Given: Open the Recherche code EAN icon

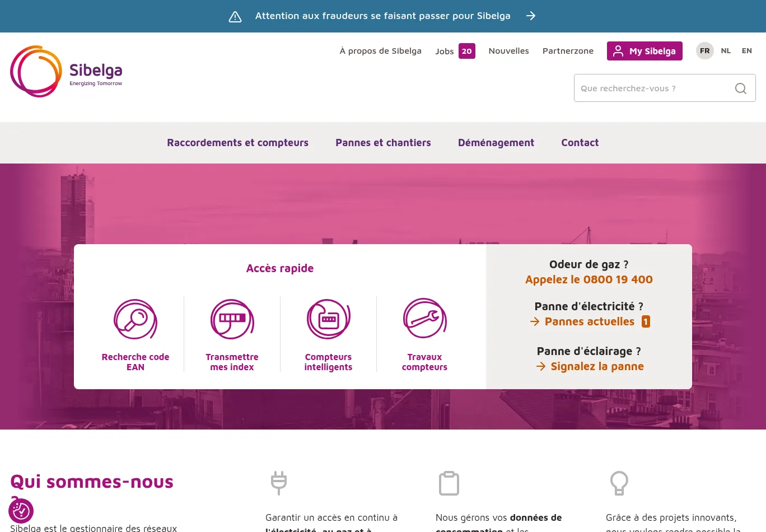Looking at the screenshot, I should pyautogui.click(x=136, y=319).
